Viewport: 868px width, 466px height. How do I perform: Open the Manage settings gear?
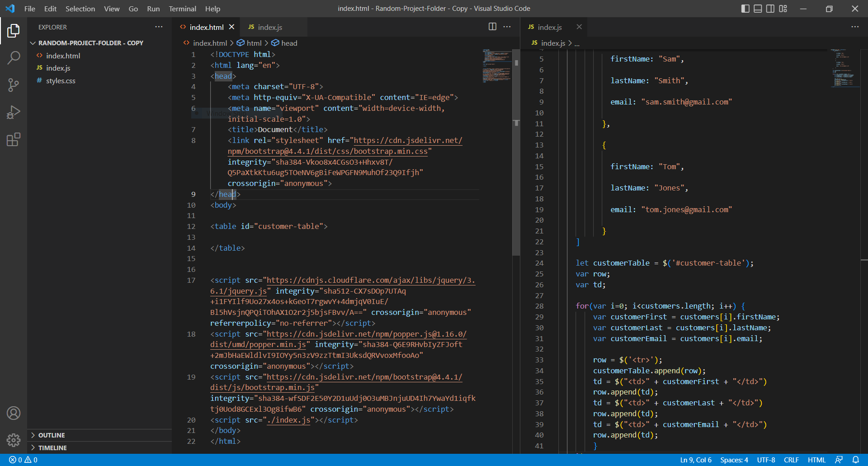point(14,440)
